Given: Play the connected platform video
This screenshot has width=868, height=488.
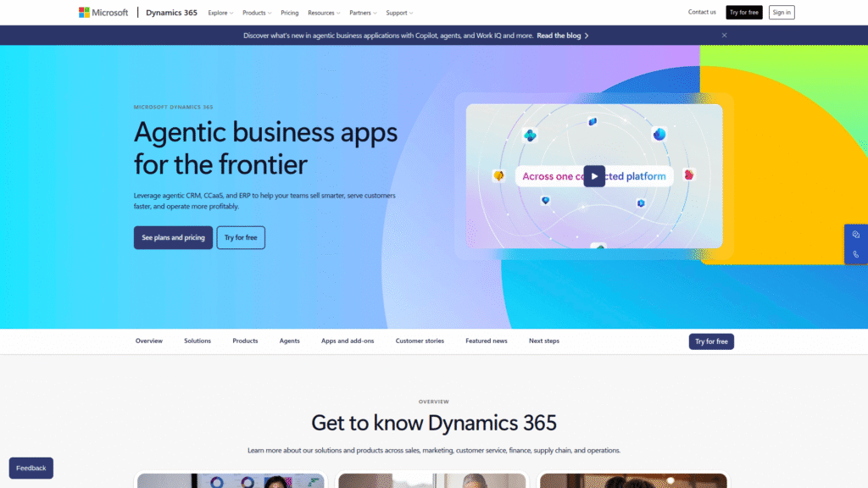Looking at the screenshot, I should (594, 176).
